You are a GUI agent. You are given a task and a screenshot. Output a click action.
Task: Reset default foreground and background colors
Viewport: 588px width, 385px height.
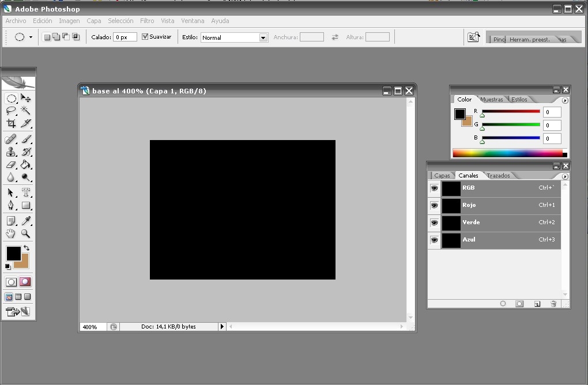pos(8,266)
